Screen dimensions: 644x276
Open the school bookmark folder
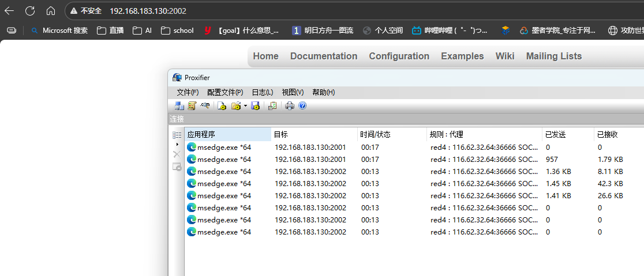tap(177, 31)
